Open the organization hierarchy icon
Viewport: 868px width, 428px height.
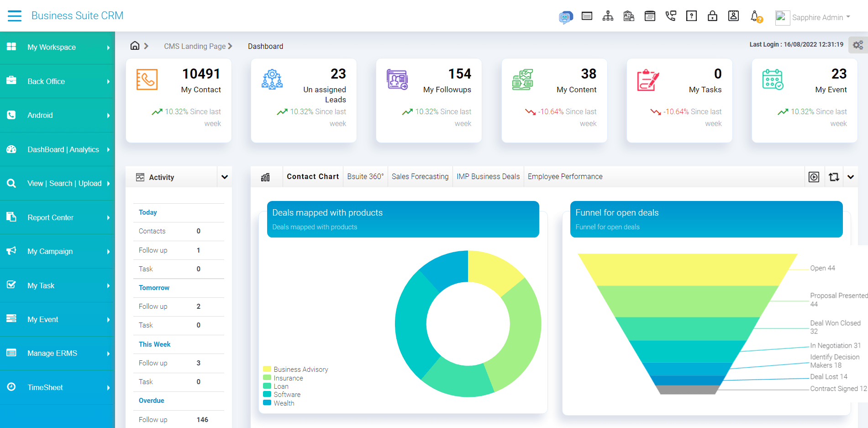pos(608,16)
